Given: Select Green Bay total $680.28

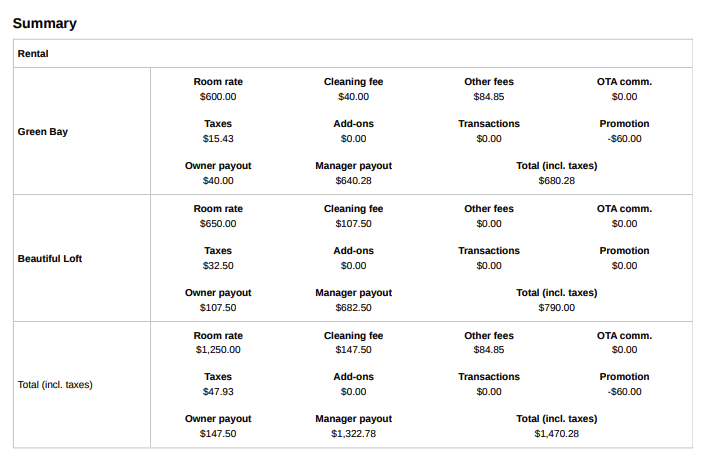Looking at the screenshot, I should point(556,181).
